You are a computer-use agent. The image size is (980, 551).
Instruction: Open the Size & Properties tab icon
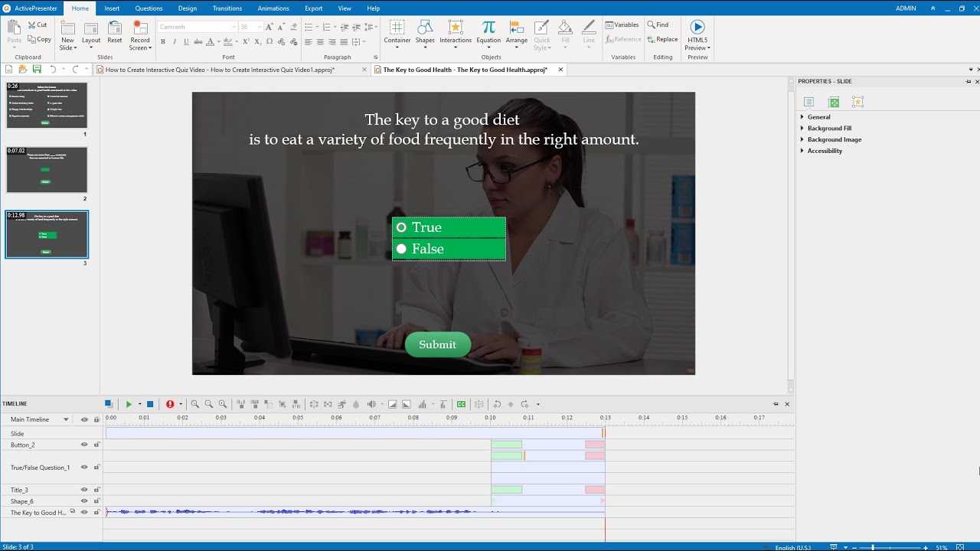pyautogui.click(x=834, y=102)
